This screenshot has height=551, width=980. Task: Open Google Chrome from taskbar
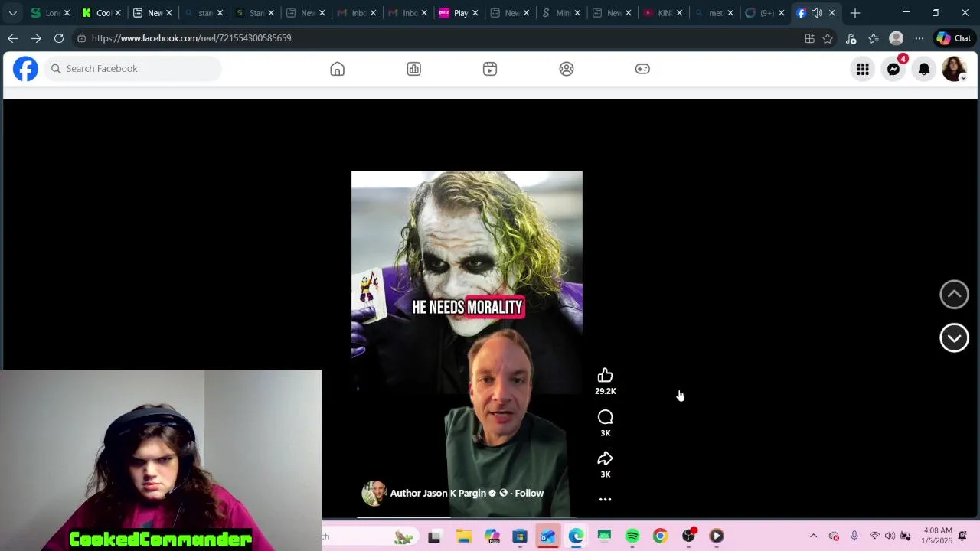(x=660, y=536)
